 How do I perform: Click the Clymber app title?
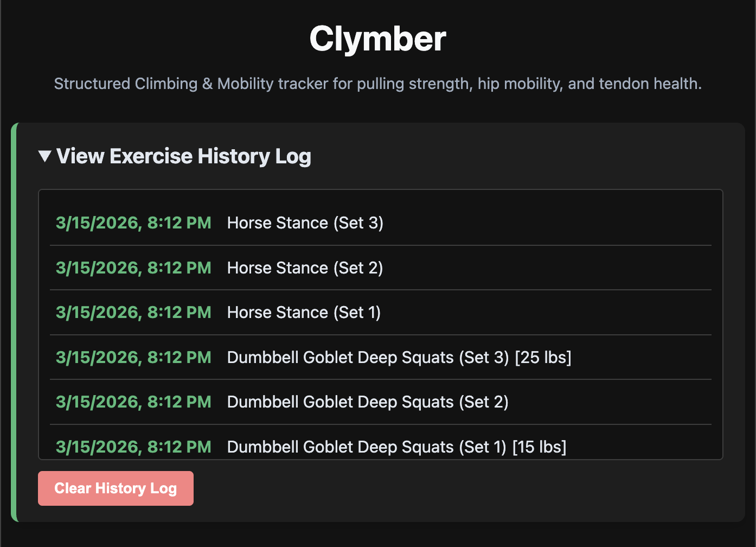[x=377, y=38]
